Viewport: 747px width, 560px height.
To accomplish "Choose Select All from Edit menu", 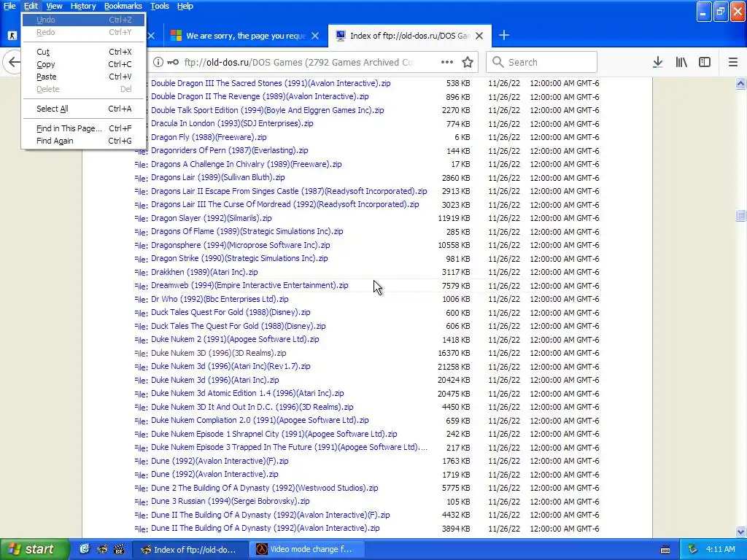I will coord(83,109).
